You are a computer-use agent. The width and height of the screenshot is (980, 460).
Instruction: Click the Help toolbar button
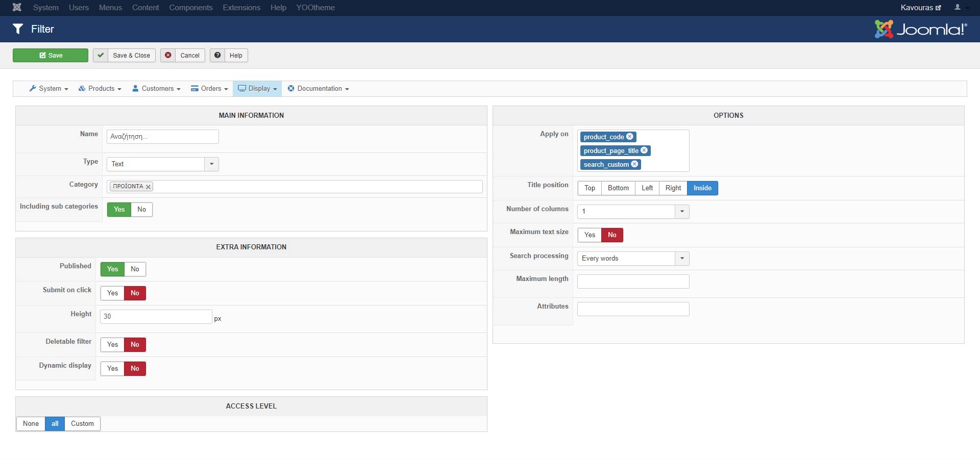(x=229, y=55)
